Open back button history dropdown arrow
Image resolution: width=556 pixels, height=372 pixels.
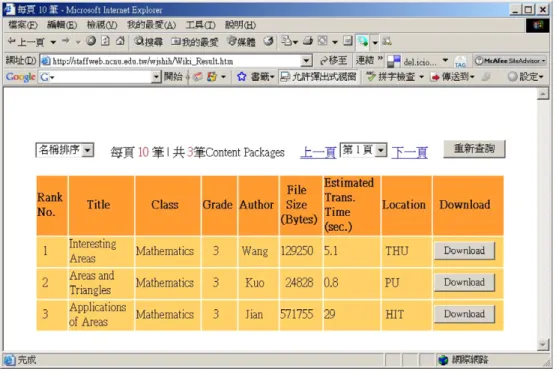pos(53,43)
